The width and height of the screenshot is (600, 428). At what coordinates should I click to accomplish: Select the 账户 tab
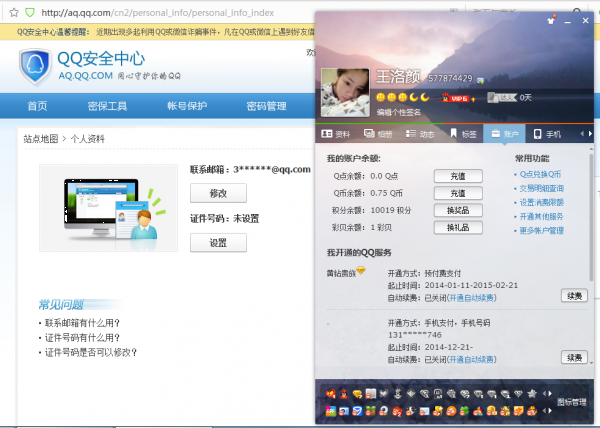(x=504, y=134)
